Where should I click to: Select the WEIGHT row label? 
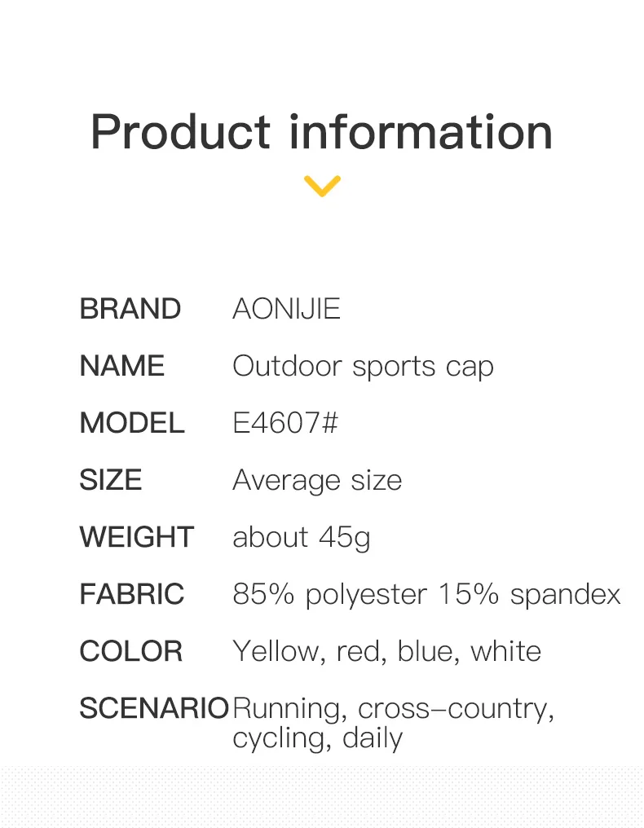click(x=136, y=538)
